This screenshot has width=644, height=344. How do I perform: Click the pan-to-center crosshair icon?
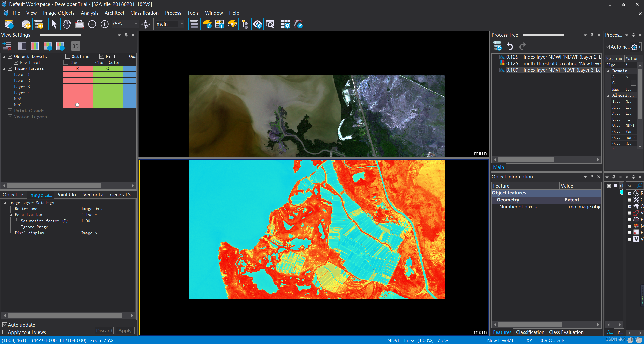coord(146,24)
